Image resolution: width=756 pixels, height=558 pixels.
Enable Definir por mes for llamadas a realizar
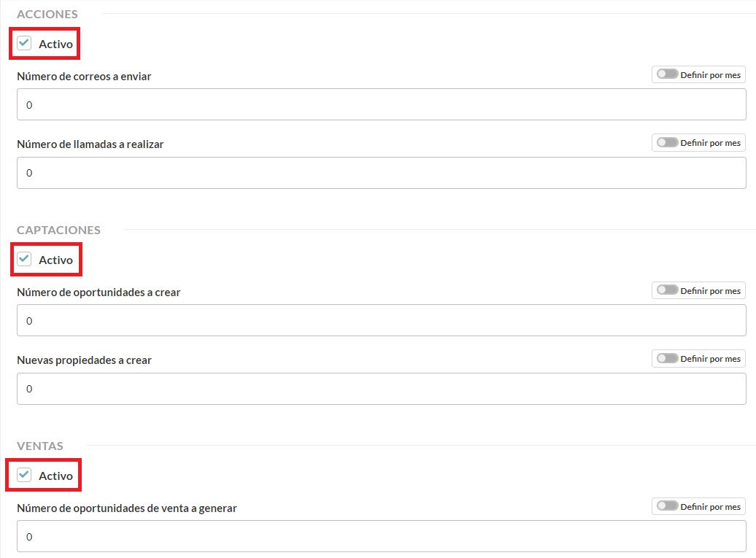click(668, 143)
